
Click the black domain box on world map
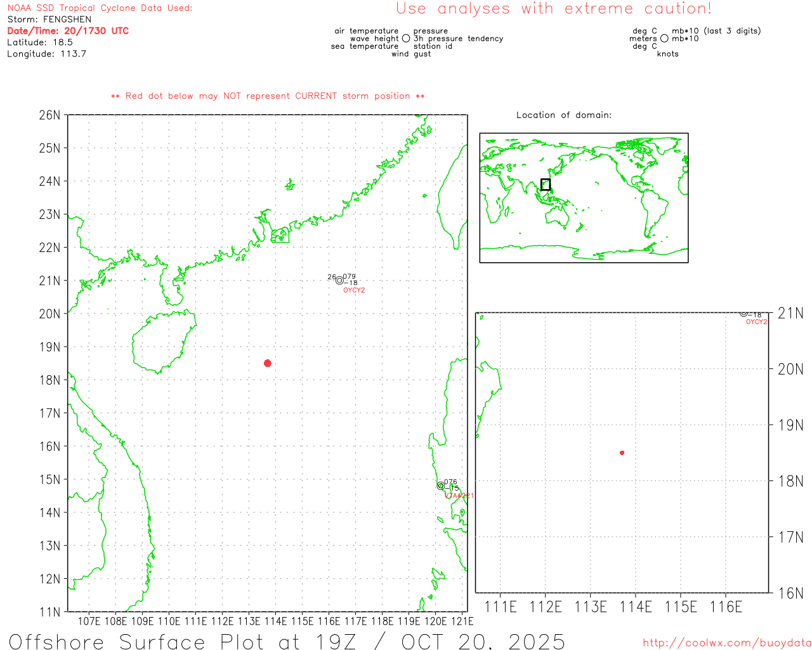(x=546, y=185)
